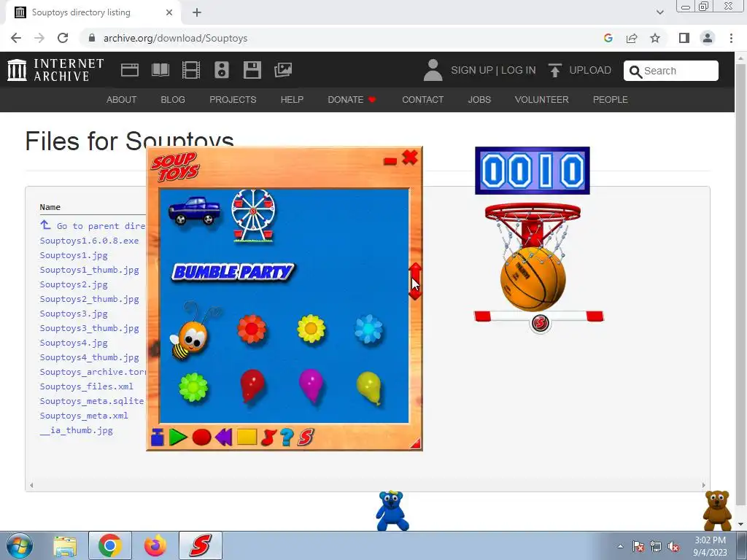This screenshot has width=747, height=560.
Task: Click the Bumble Party title banner
Action: tap(233, 272)
